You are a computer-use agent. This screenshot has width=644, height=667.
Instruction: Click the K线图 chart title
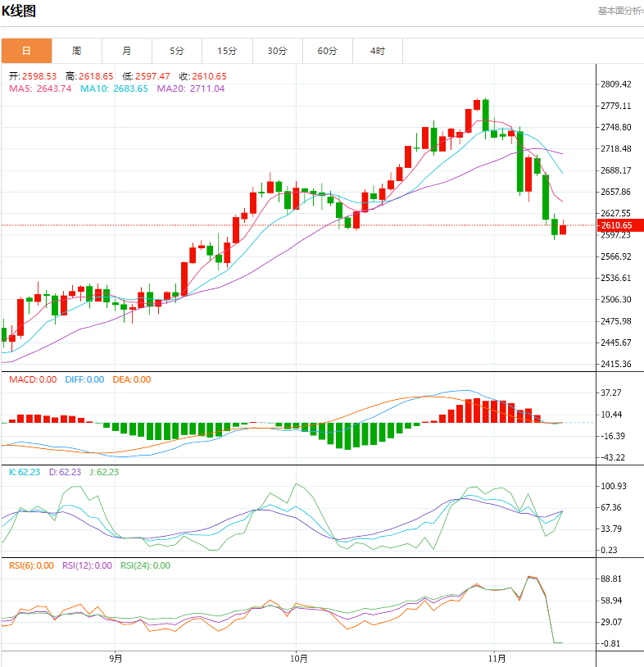point(19,11)
